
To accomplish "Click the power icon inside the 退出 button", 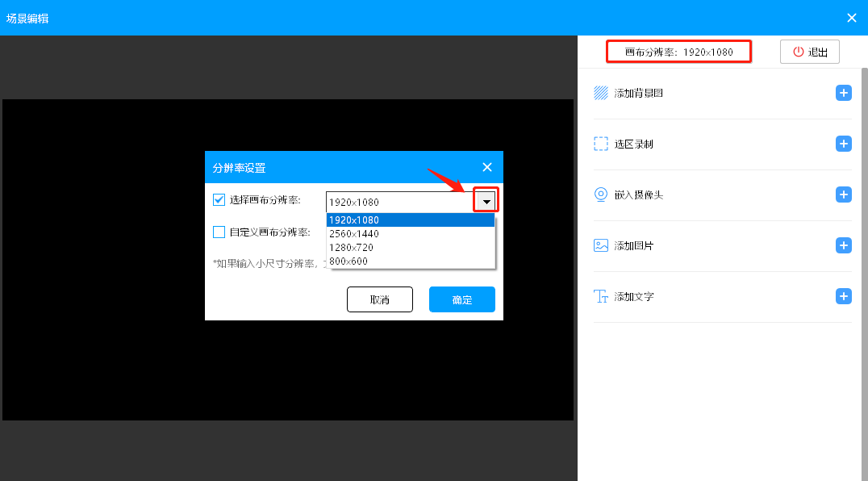I will (797, 51).
